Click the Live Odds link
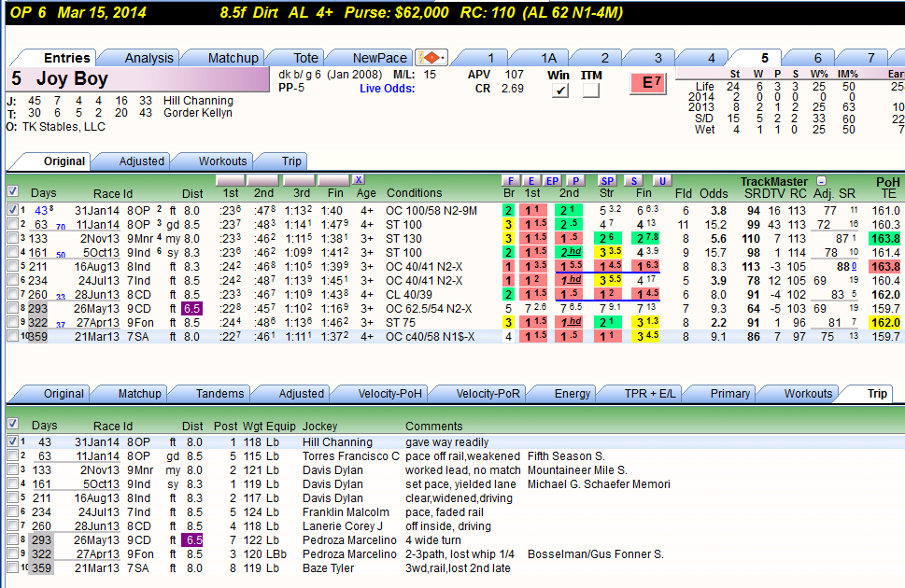This screenshot has width=905, height=588. pyautogui.click(x=387, y=89)
